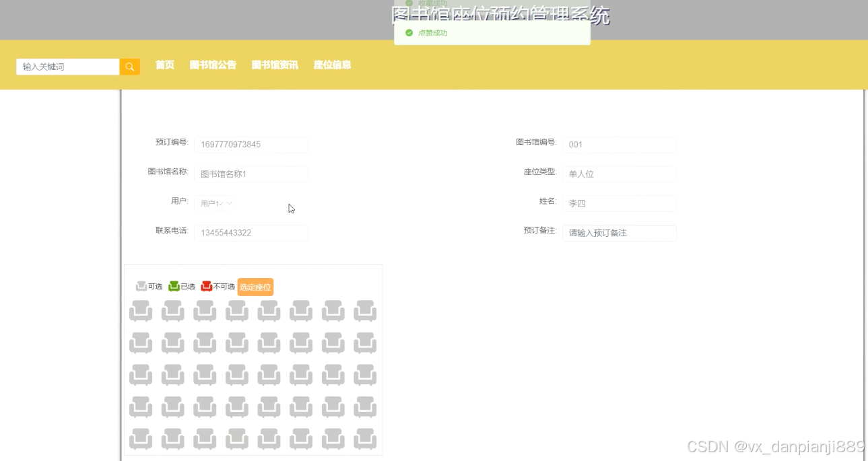
Task: Go to 首页 in the navigation bar
Action: [165, 65]
